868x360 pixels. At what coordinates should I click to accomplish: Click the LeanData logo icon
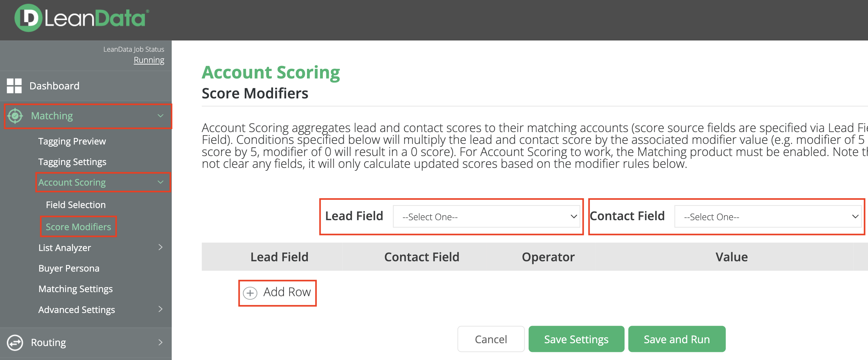[x=28, y=18]
